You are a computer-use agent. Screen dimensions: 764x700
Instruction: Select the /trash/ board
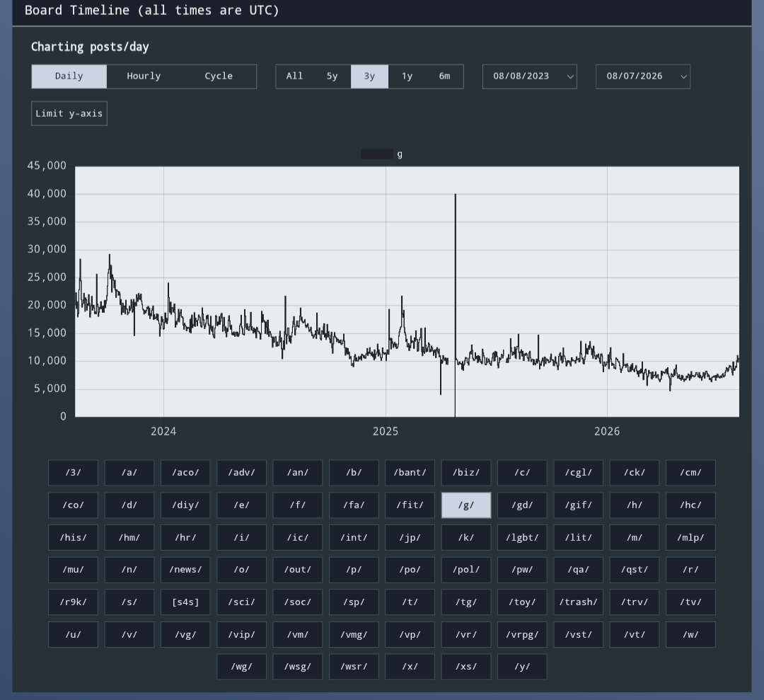tap(579, 602)
